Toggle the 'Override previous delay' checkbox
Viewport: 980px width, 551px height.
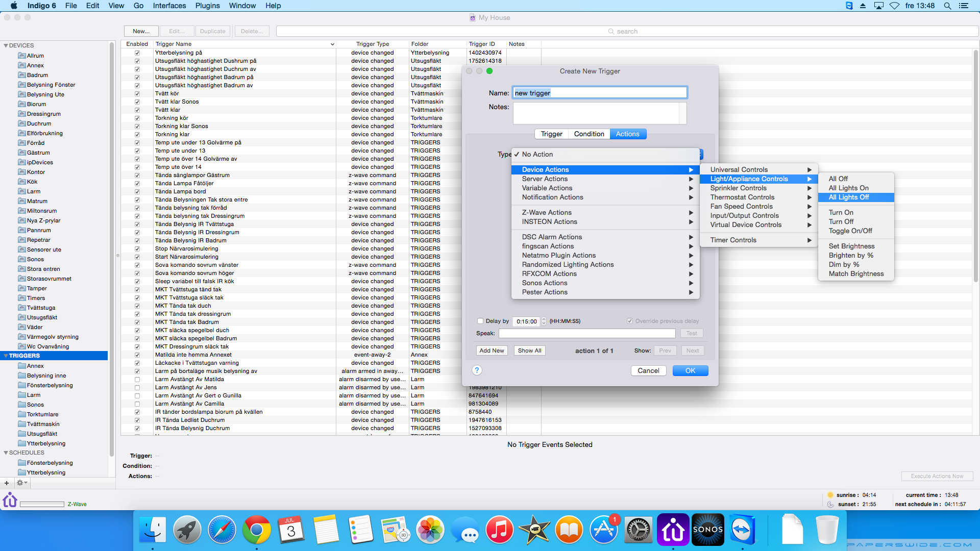click(630, 321)
